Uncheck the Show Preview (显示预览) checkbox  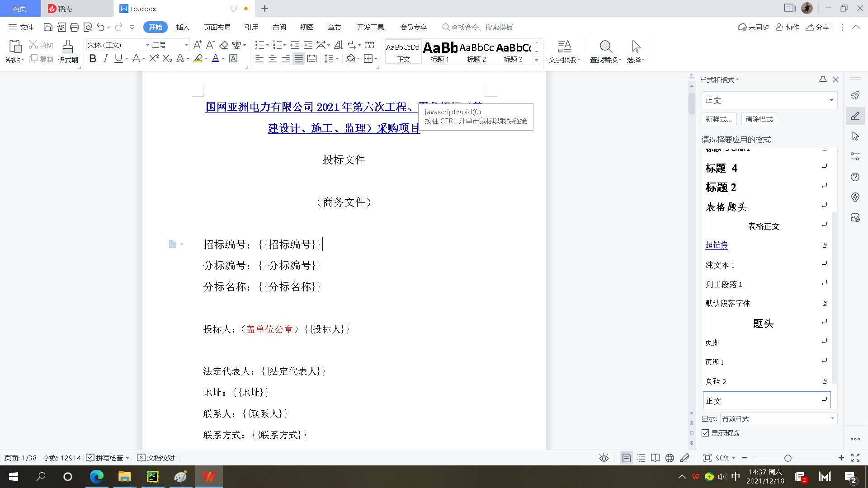pyautogui.click(x=705, y=433)
